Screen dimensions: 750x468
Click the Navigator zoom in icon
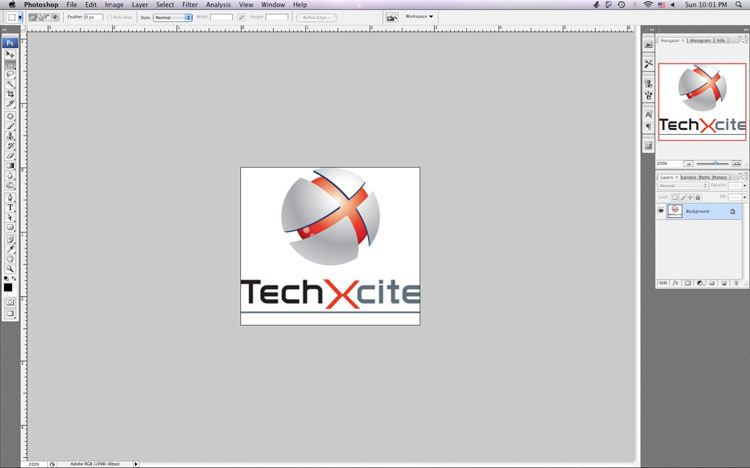coord(736,164)
